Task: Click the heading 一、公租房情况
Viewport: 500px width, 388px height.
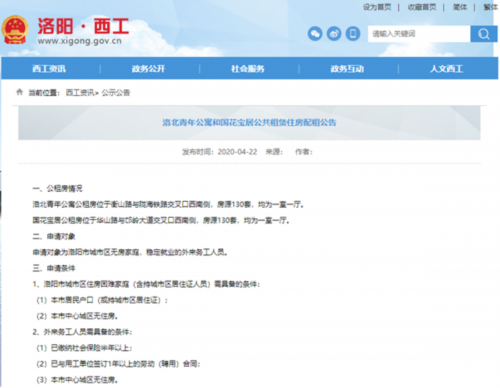Action: coord(57,189)
